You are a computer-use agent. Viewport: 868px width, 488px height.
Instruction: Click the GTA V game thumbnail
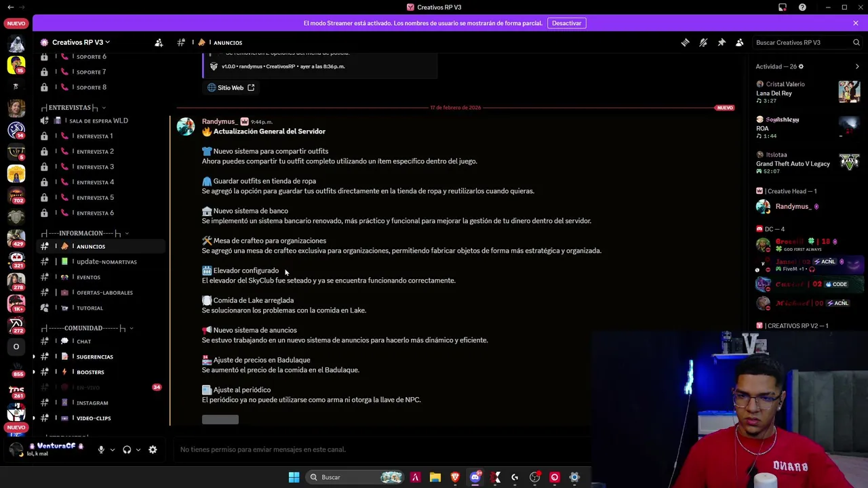[x=849, y=162]
